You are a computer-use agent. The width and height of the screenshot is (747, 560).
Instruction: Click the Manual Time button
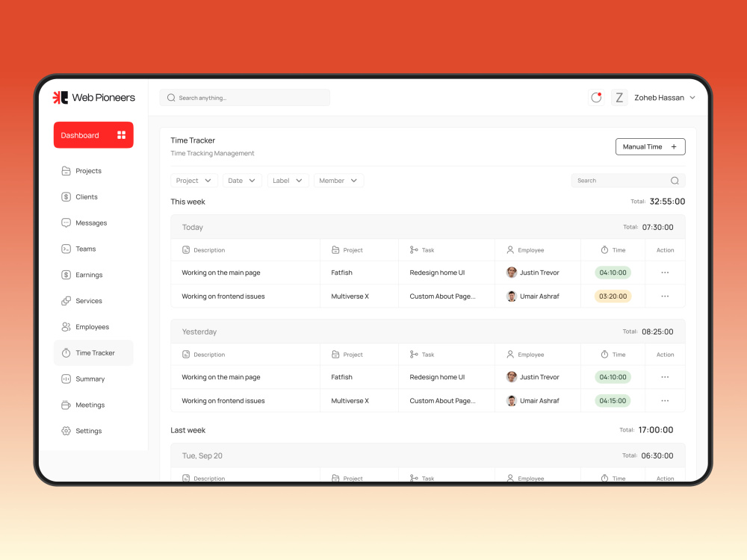tap(651, 146)
